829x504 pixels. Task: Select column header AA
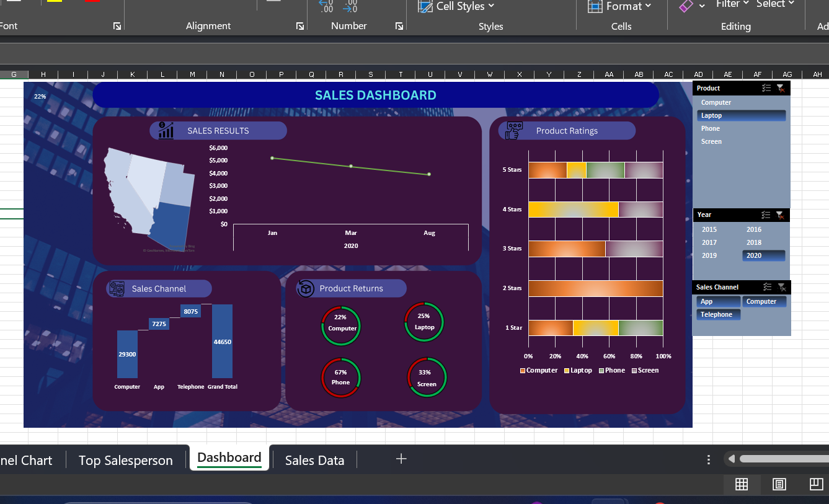(609, 75)
